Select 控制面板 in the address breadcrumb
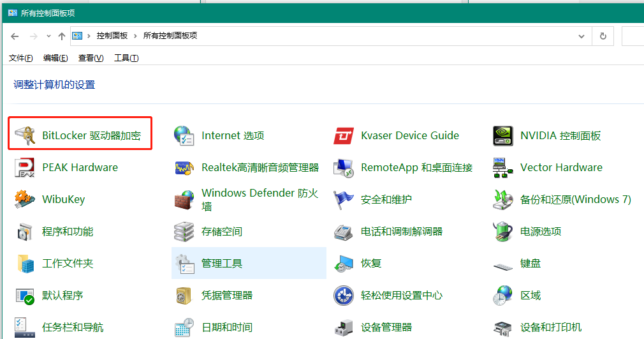This screenshot has height=339, width=644. coord(112,36)
